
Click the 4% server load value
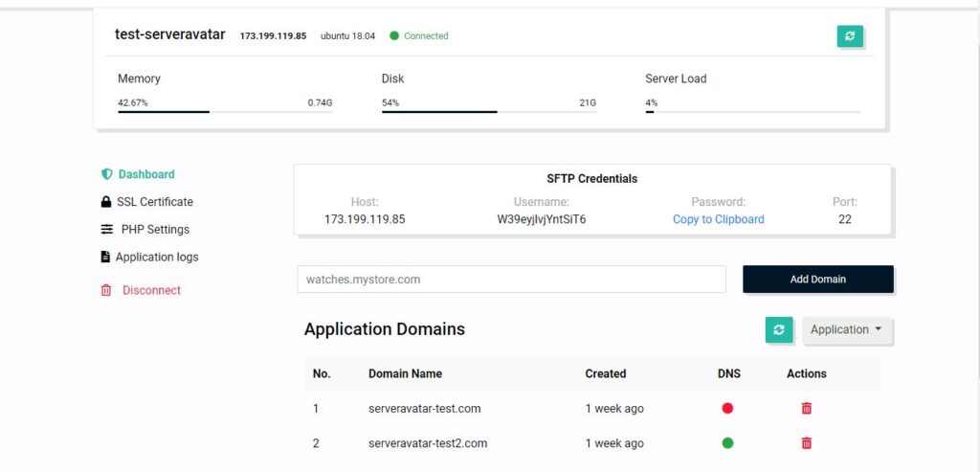pyautogui.click(x=651, y=102)
